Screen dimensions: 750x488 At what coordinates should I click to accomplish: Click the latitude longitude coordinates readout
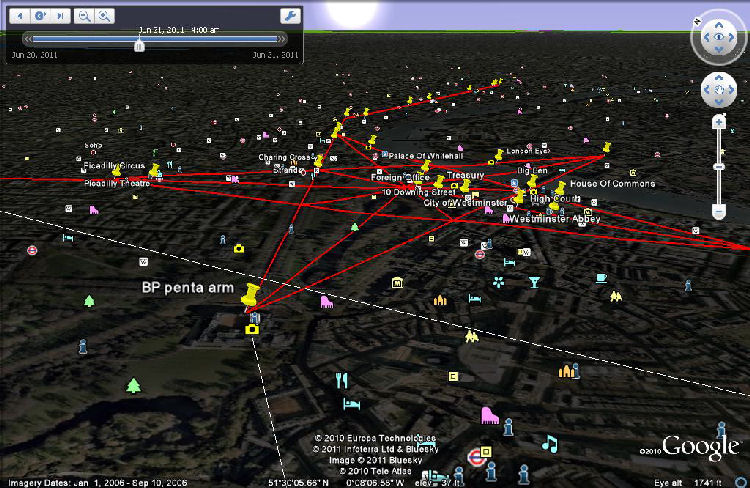pyautogui.click(x=336, y=483)
